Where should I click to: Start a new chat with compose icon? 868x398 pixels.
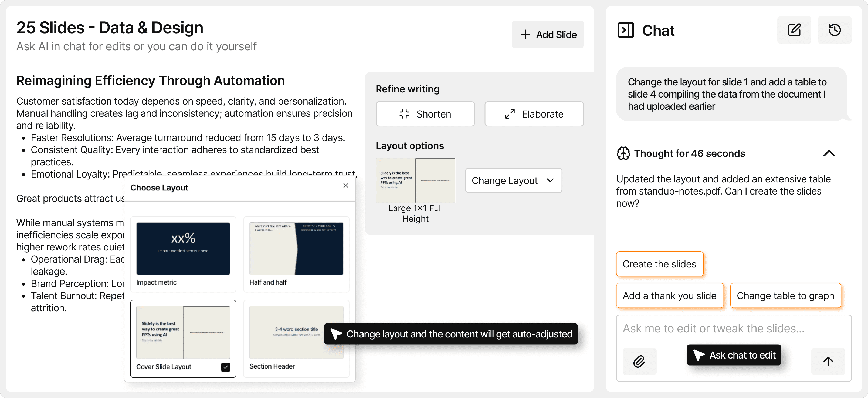(x=794, y=30)
